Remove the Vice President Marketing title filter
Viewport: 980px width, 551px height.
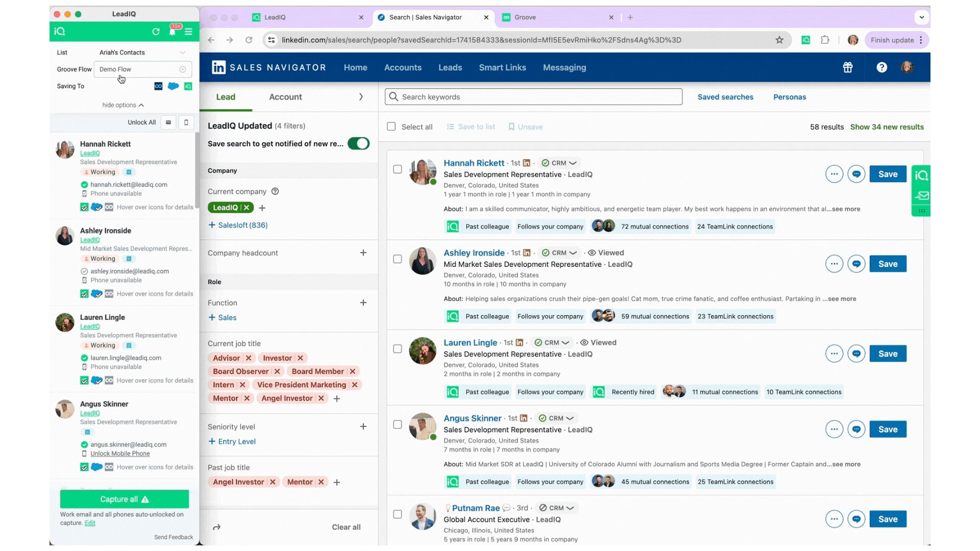pos(355,385)
